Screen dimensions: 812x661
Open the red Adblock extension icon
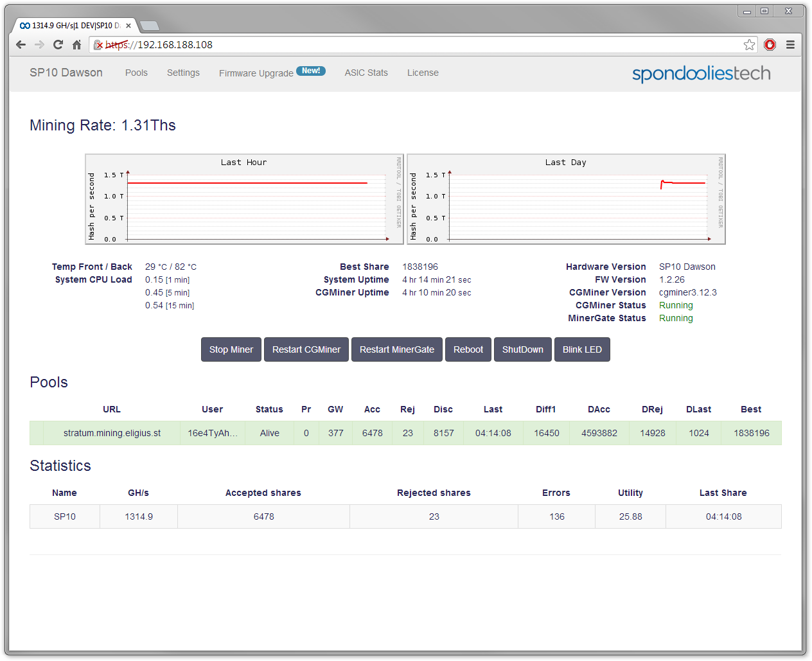point(770,44)
